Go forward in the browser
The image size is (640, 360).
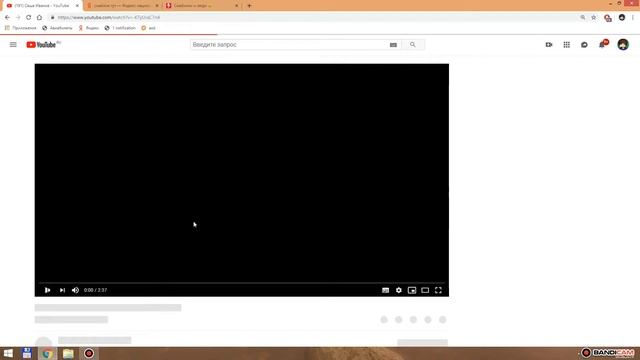coord(18,18)
